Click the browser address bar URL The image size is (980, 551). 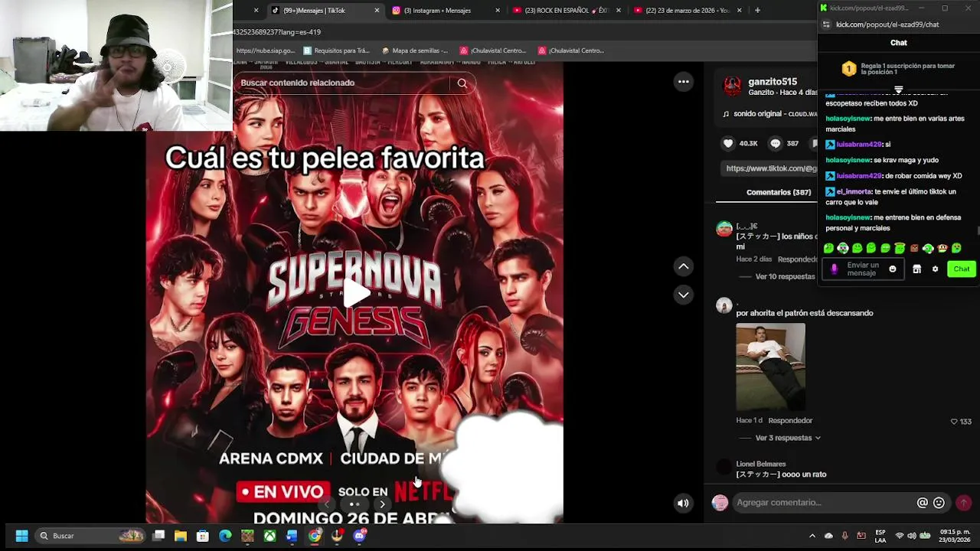(x=276, y=32)
